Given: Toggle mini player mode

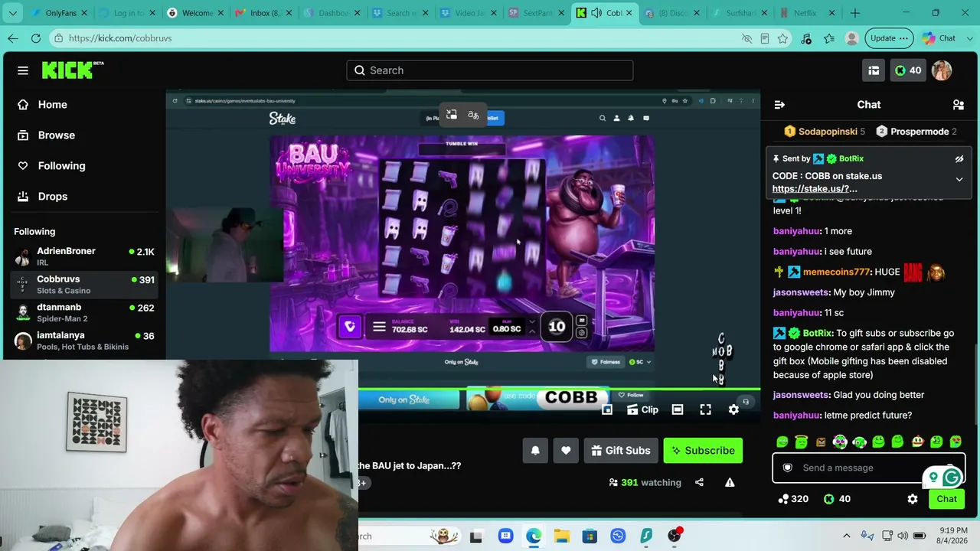Looking at the screenshot, I should [x=607, y=409].
